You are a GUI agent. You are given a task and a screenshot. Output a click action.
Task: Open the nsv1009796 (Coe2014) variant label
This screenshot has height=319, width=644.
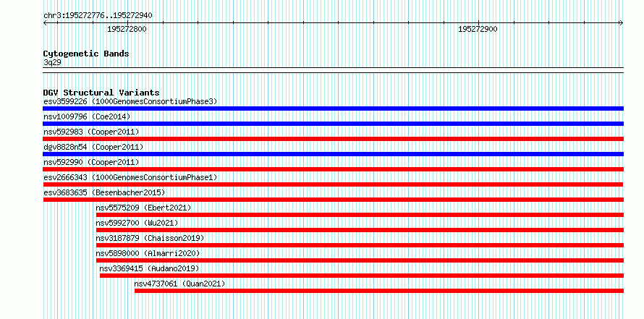pyautogui.click(x=87, y=116)
